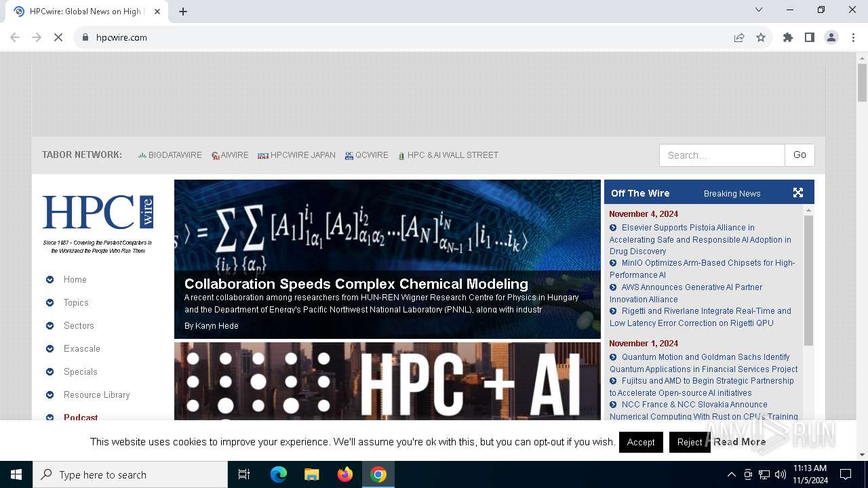
Task: Click the chevron icon beside Resource Library
Action: [50, 394]
